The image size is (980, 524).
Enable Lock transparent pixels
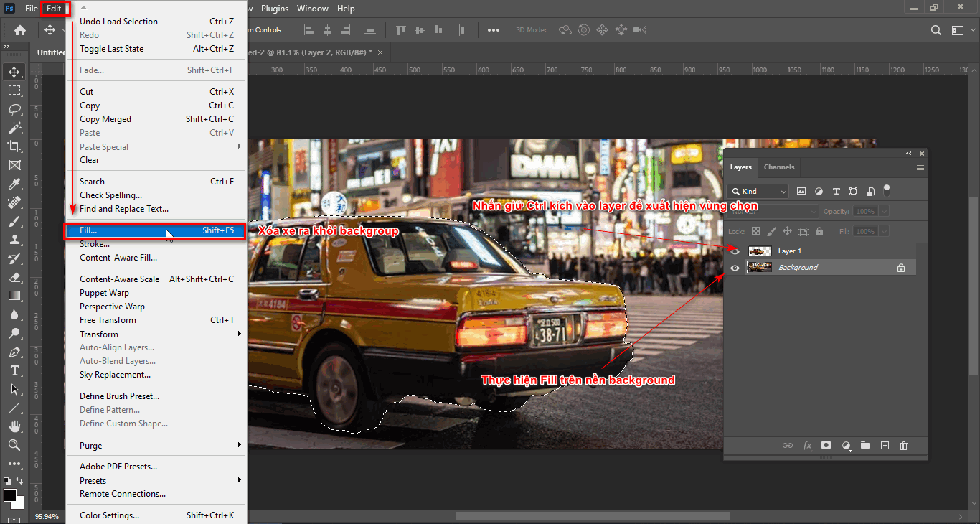(755, 230)
